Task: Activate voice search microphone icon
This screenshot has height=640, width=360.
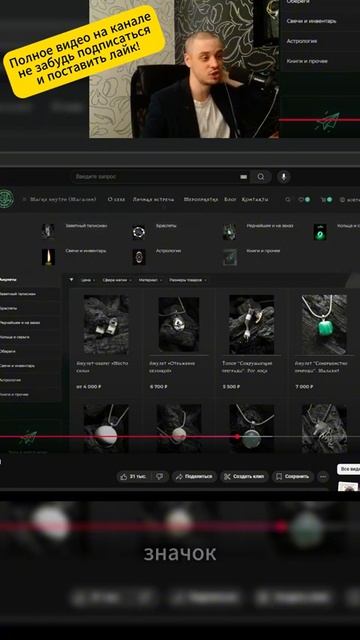Action: 284,177
